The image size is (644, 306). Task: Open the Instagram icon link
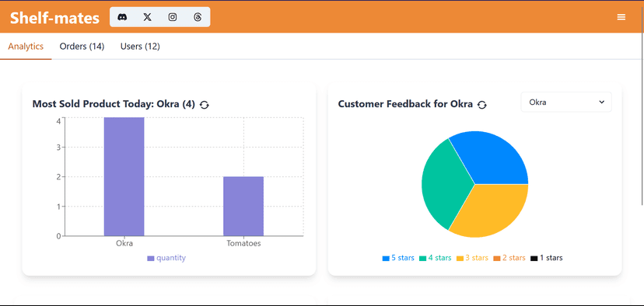pyautogui.click(x=173, y=17)
